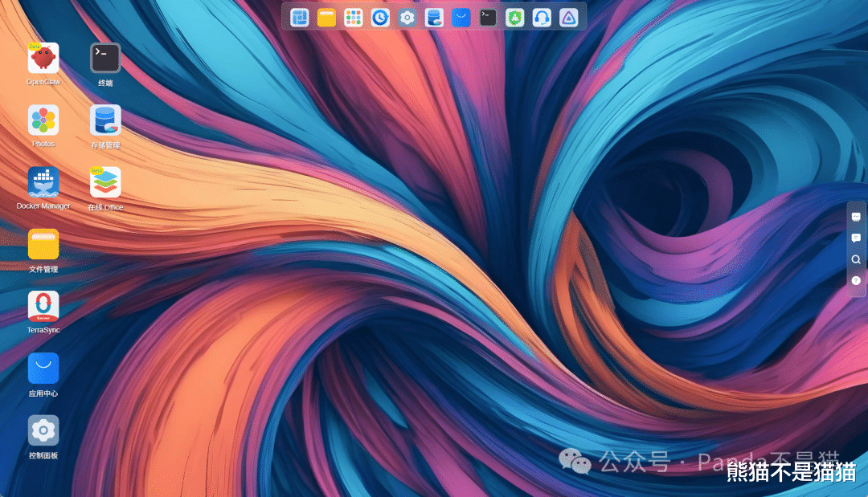The image size is (868, 497).
Task: Open the purple triangle icon in dock
Action: [568, 18]
